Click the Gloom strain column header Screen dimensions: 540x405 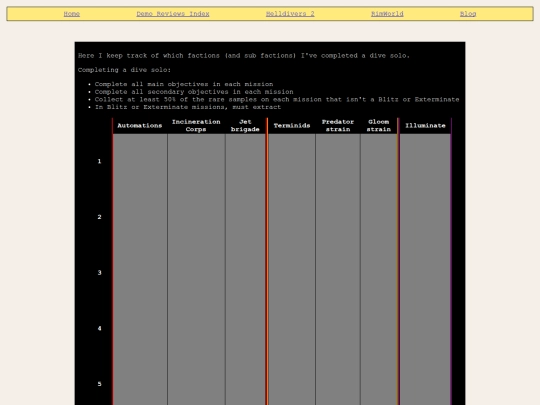pos(379,126)
